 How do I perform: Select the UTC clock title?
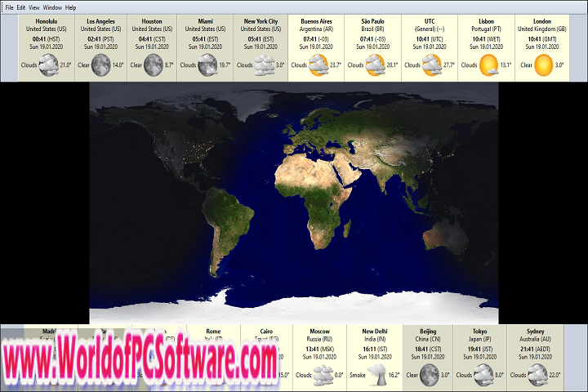(430, 21)
